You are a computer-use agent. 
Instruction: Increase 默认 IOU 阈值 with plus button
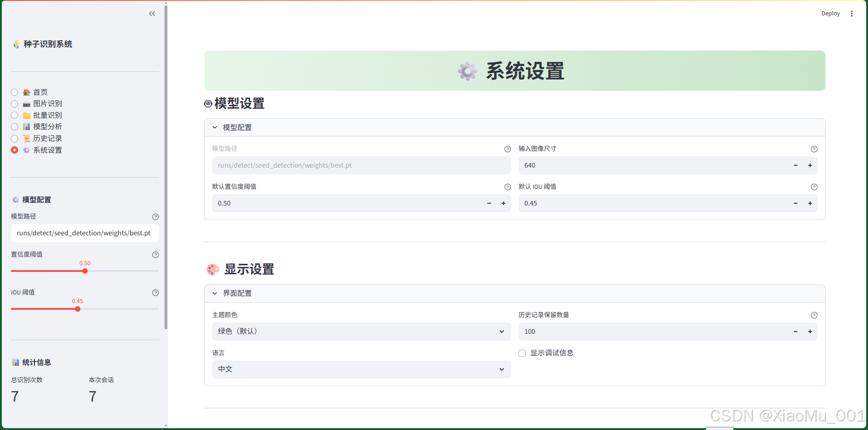click(x=810, y=203)
